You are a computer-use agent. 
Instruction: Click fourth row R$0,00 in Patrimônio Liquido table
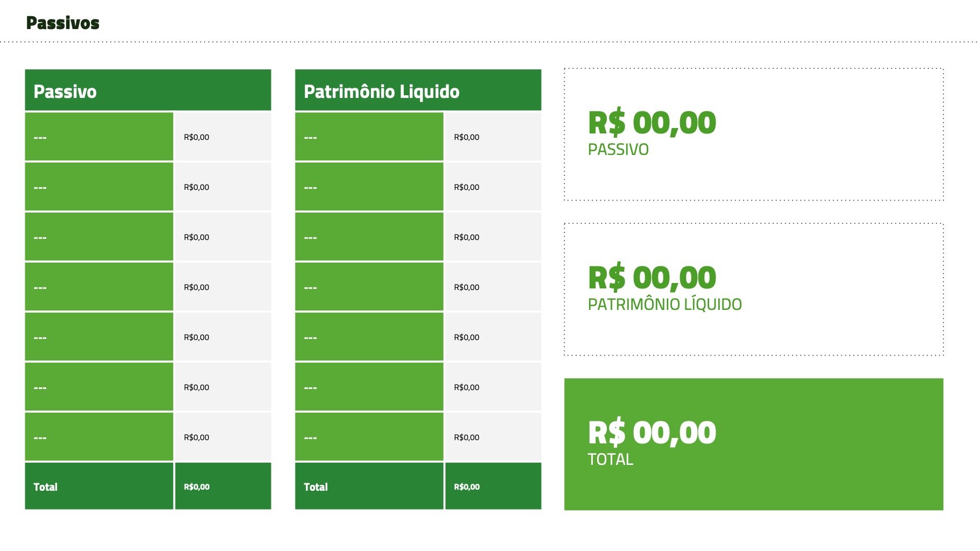[x=466, y=287]
